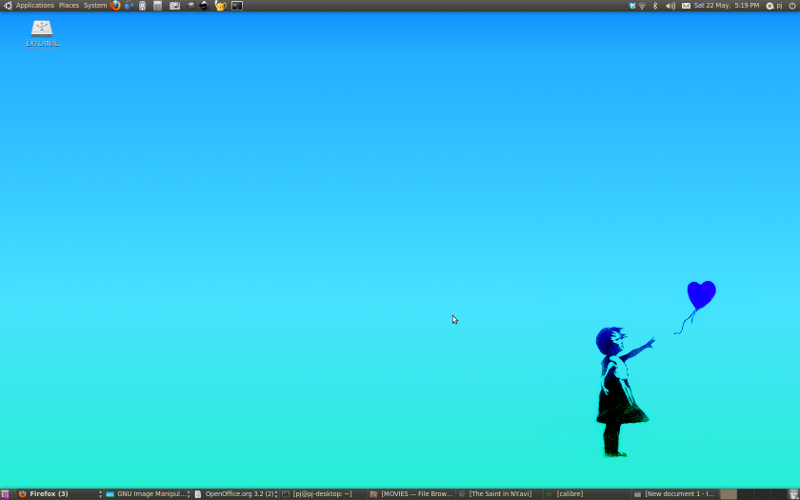This screenshot has width=800, height=500.
Task: Click the Dropbox tray icon
Action: click(x=632, y=6)
